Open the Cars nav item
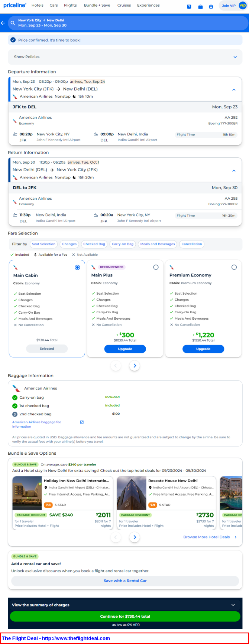249x644 pixels. point(54,5)
